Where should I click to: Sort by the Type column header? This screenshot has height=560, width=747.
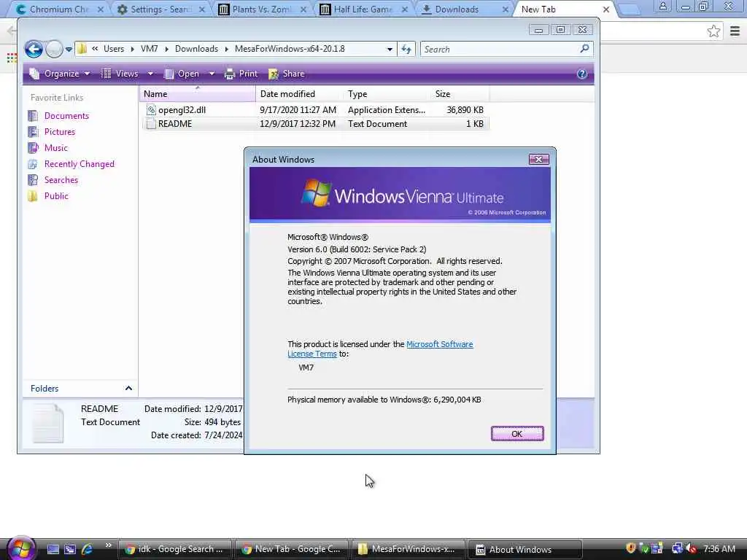click(387, 94)
